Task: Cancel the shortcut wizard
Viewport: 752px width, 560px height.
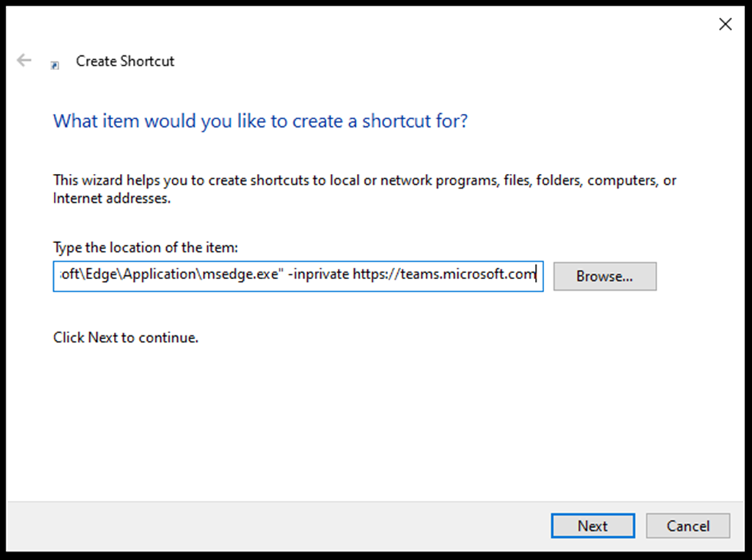Action: coord(687,526)
